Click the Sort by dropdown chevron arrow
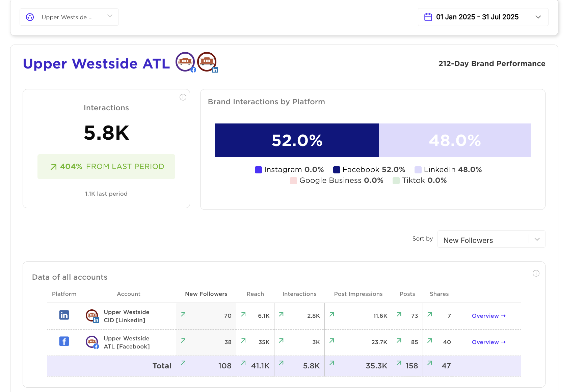Viewport: 584px width, 392px height. pos(537,239)
